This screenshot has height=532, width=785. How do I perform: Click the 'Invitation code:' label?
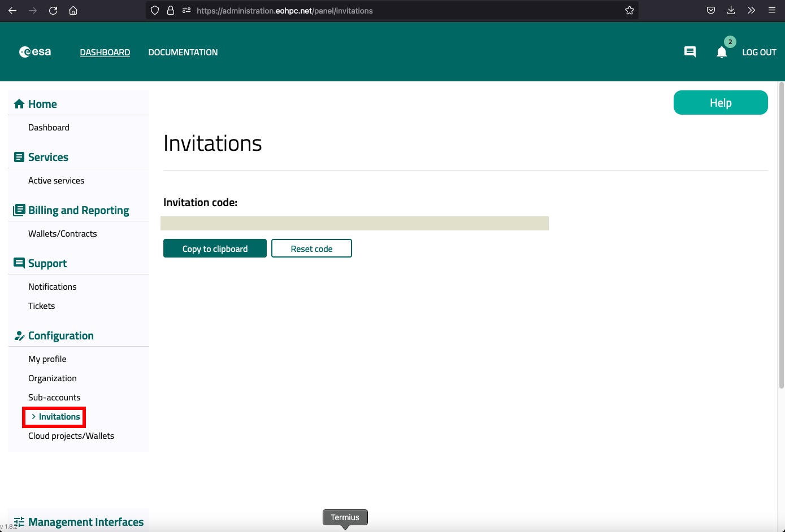pyautogui.click(x=200, y=202)
